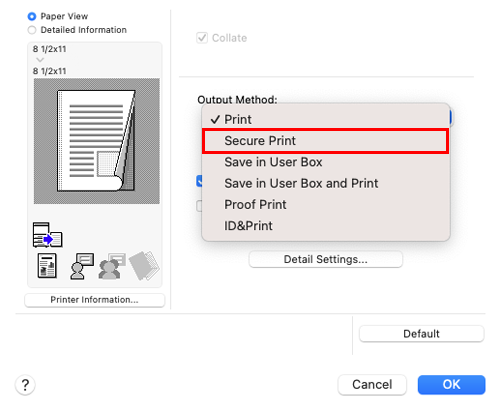Click the single user authentication icon
500x410 pixels.
pyautogui.click(x=82, y=266)
